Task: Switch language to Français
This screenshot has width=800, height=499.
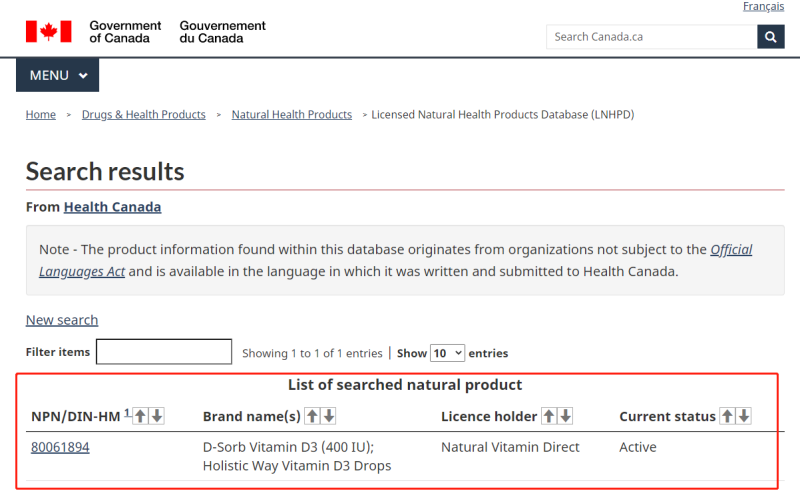Action: click(x=763, y=7)
